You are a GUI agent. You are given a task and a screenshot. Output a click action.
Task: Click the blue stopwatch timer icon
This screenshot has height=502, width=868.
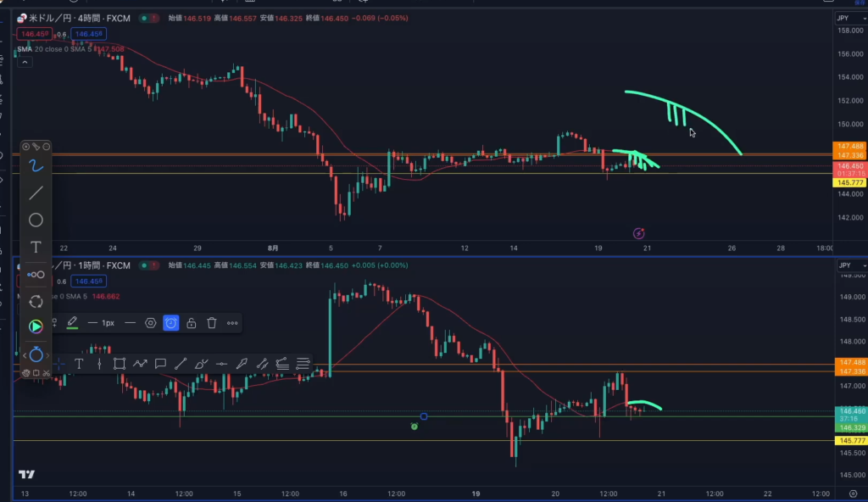pos(36,354)
